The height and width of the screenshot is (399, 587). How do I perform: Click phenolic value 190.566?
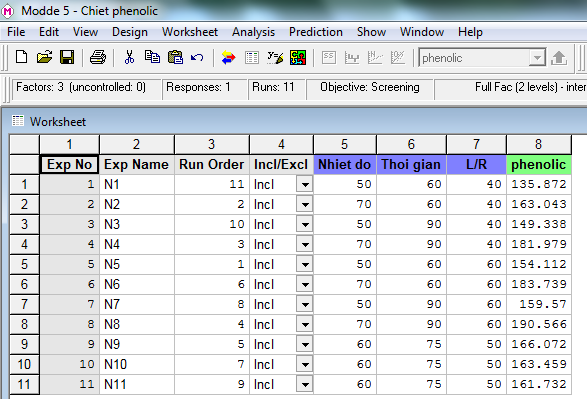(x=539, y=324)
